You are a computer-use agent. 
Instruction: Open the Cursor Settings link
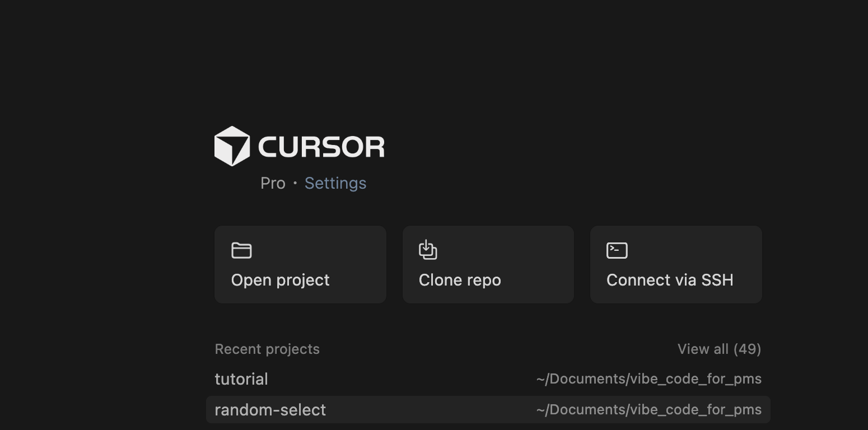335,183
